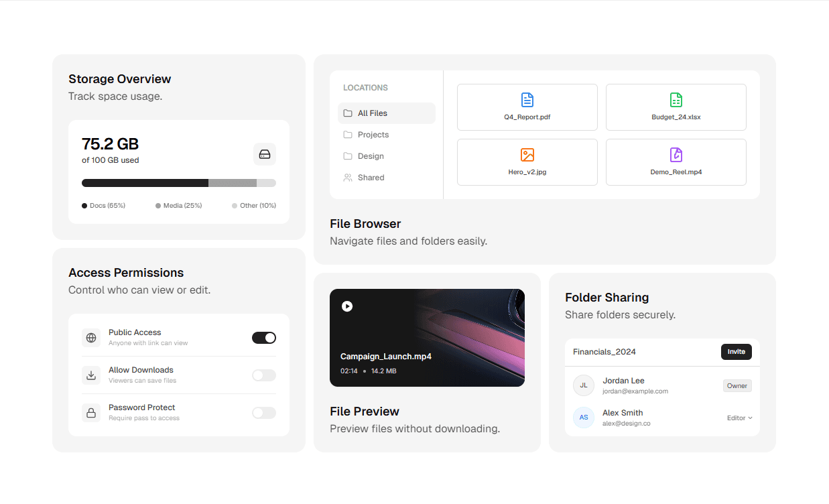The height and width of the screenshot is (504, 829).
Task: Switch to the Projects location
Action: click(x=374, y=134)
